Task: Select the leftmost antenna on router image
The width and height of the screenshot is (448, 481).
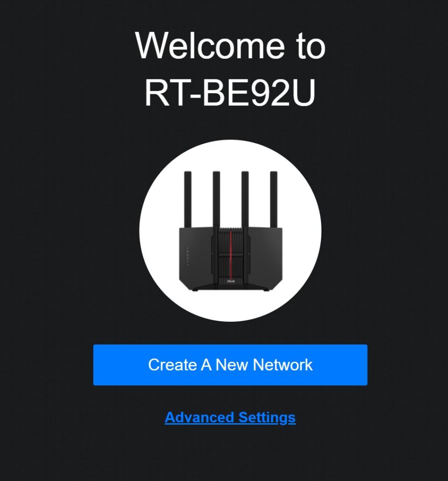Action: pyautogui.click(x=188, y=200)
